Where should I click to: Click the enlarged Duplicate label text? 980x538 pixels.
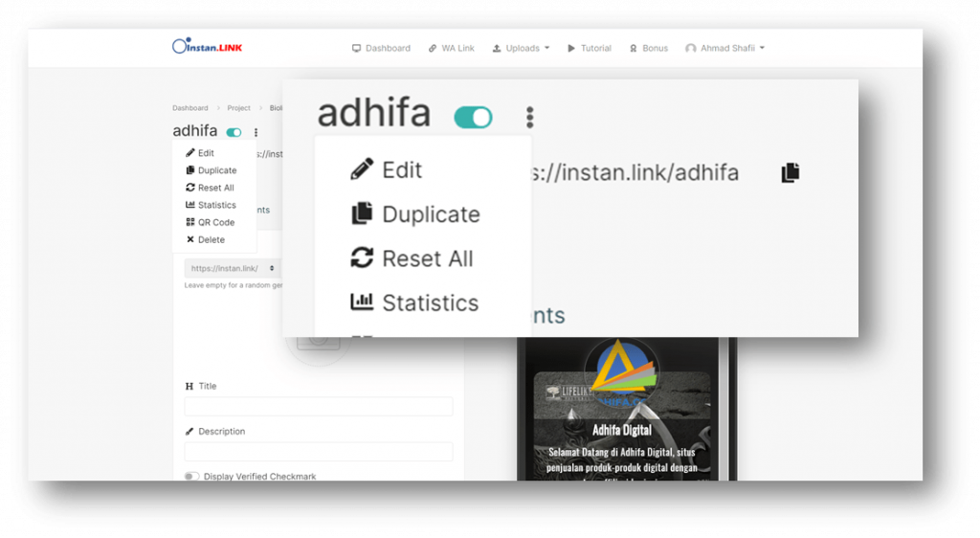pos(432,214)
